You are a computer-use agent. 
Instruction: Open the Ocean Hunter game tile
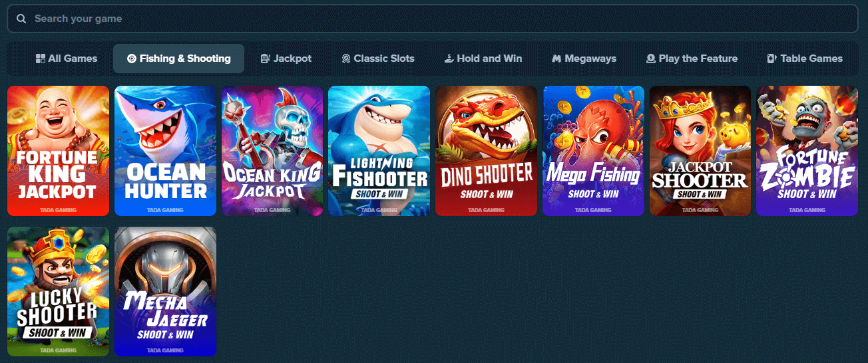click(165, 151)
